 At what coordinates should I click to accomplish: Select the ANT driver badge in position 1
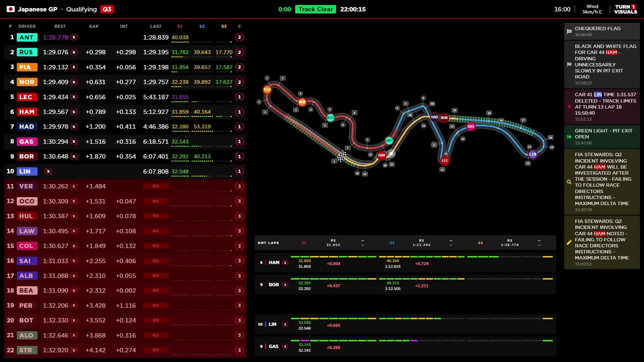27,37
